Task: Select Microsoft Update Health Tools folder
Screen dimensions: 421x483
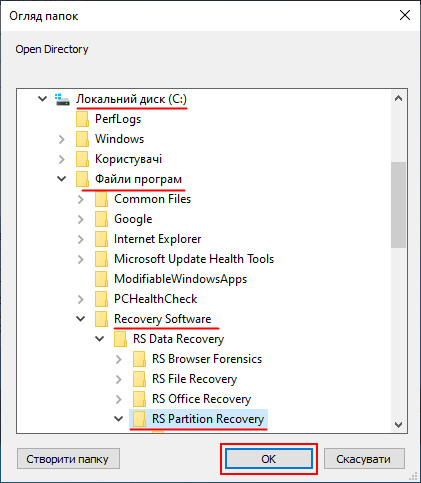Action: coord(194,259)
